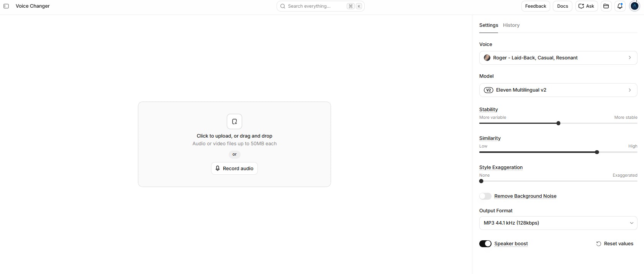The height and width of the screenshot is (274, 644).
Task: Click the Ask sparkle icon
Action: [581, 6]
